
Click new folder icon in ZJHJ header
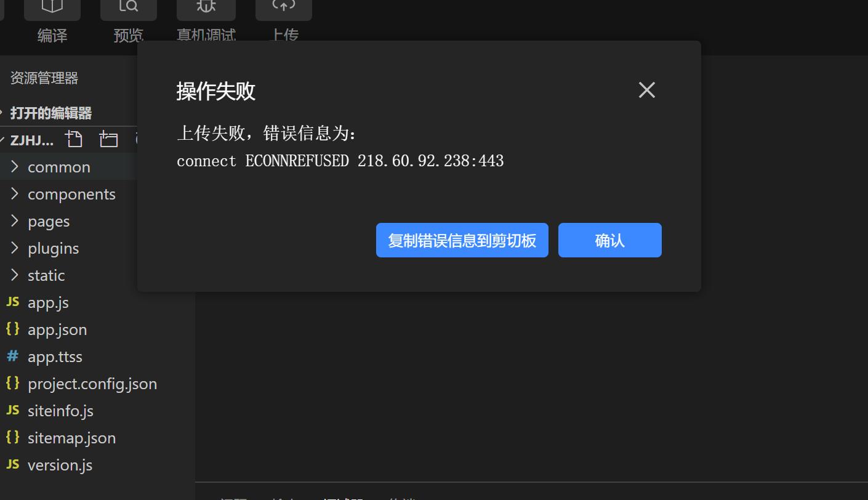click(x=109, y=139)
